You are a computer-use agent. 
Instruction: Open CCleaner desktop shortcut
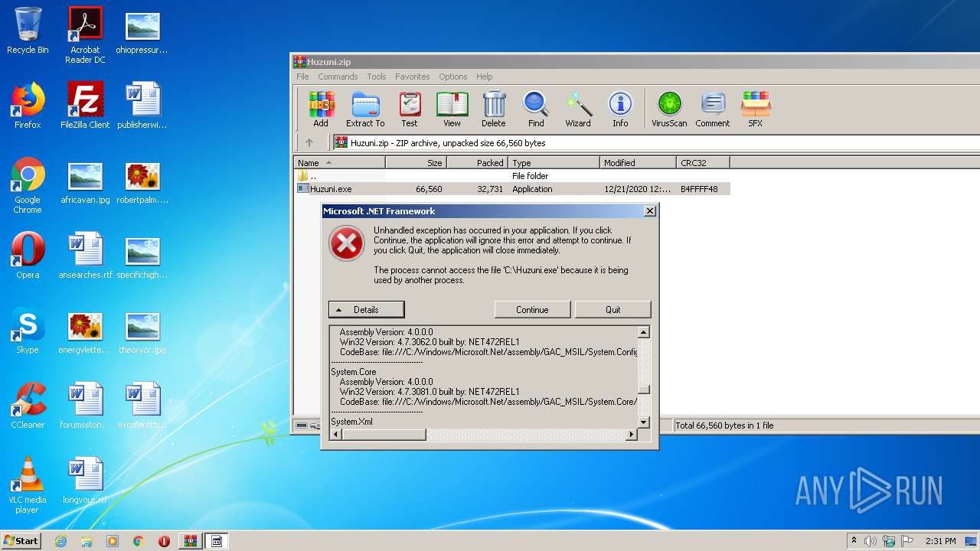click(28, 406)
